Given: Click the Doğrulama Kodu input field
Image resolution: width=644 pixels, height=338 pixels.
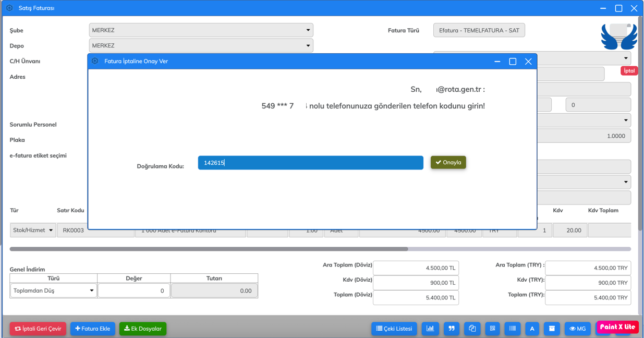Looking at the screenshot, I should pos(310,163).
